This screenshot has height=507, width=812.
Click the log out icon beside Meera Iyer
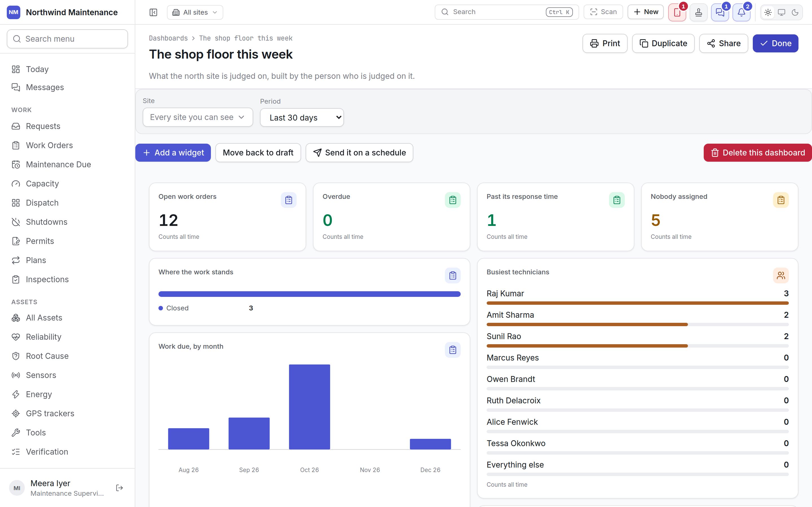[x=120, y=488]
